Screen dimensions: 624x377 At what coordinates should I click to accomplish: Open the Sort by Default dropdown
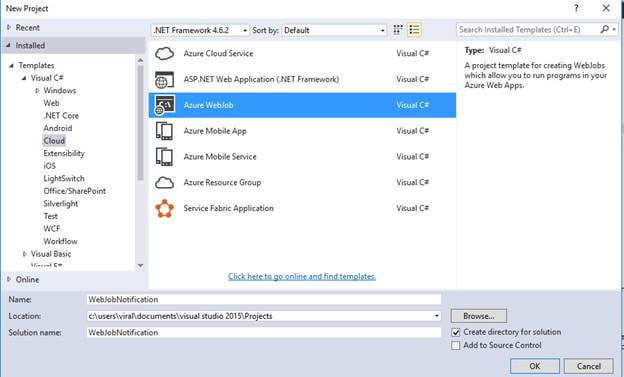click(x=334, y=30)
